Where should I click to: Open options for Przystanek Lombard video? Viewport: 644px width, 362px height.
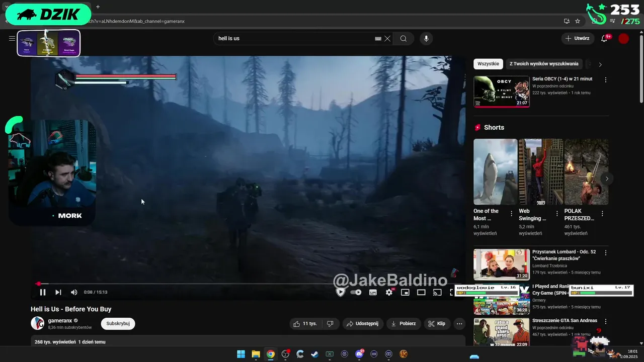click(x=606, y=253)
